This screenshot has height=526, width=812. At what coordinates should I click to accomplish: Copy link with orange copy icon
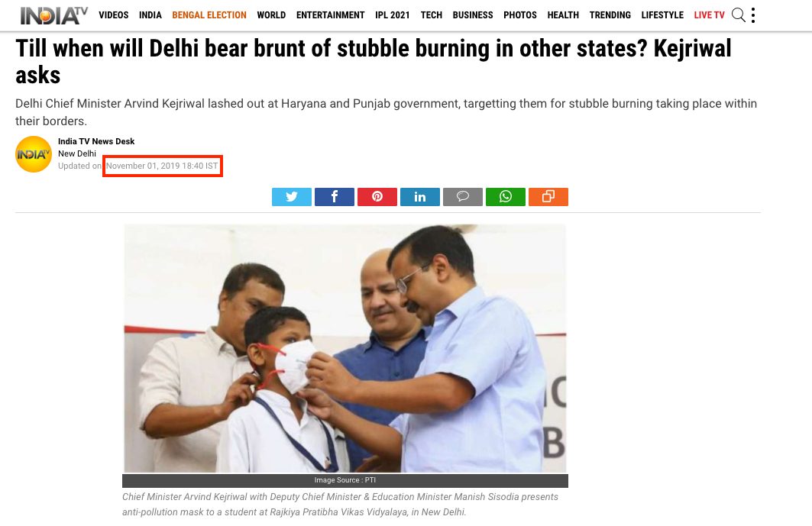coord(548,197)
